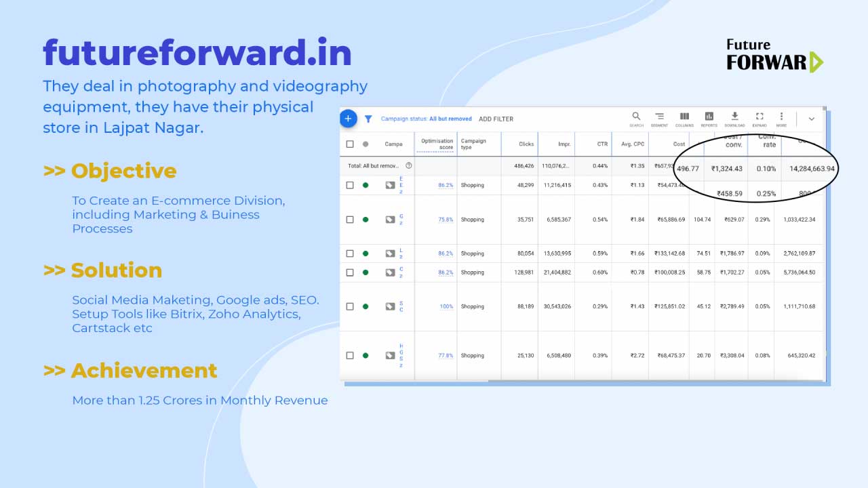The height and width of the screenshot is (488, 868).
Task: Tick the checkbox in the 88,189 clicks row
Action: coord(350,306)
